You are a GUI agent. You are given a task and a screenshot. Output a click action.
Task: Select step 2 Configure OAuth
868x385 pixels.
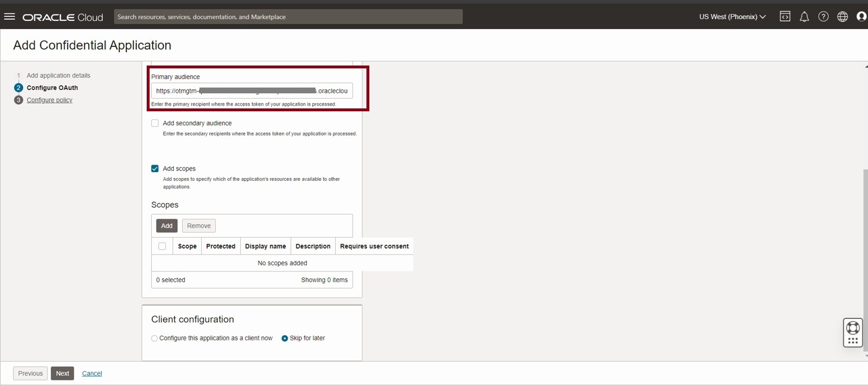pyautogui.click(x=52, y=88)
